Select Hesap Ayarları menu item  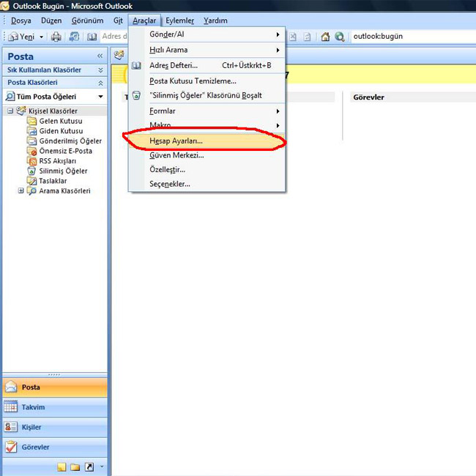207,141
